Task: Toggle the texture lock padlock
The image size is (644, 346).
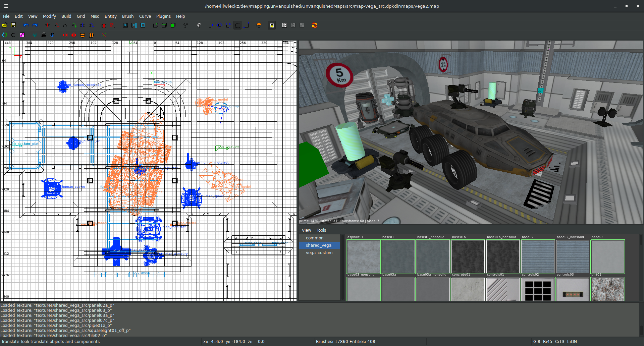Action: 272,25
